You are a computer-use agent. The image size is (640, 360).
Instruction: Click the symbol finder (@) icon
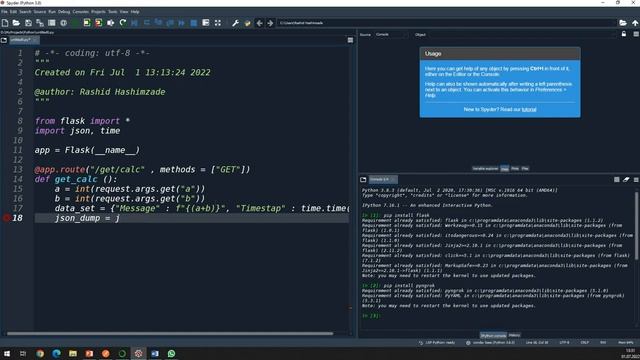[x=63, y=23]
